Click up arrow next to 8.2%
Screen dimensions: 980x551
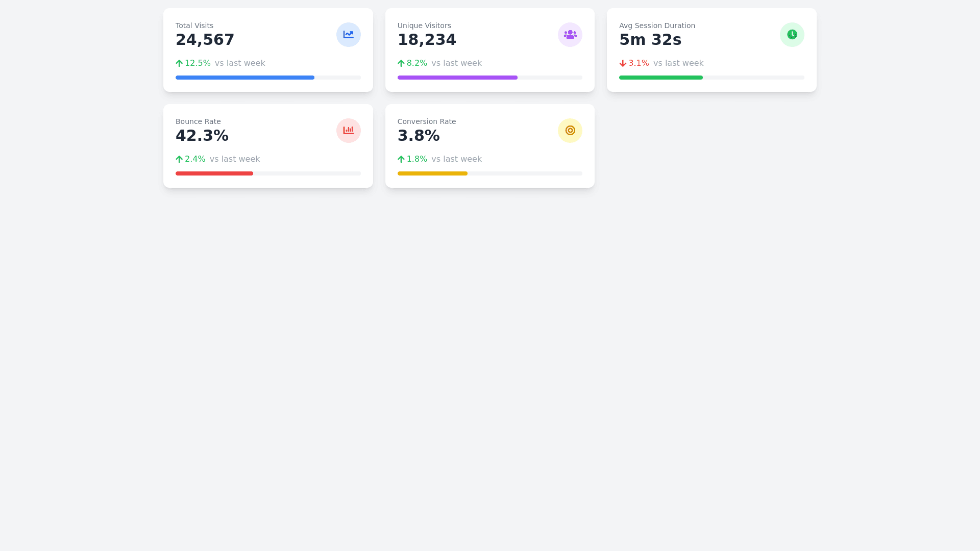coord(401,63)
